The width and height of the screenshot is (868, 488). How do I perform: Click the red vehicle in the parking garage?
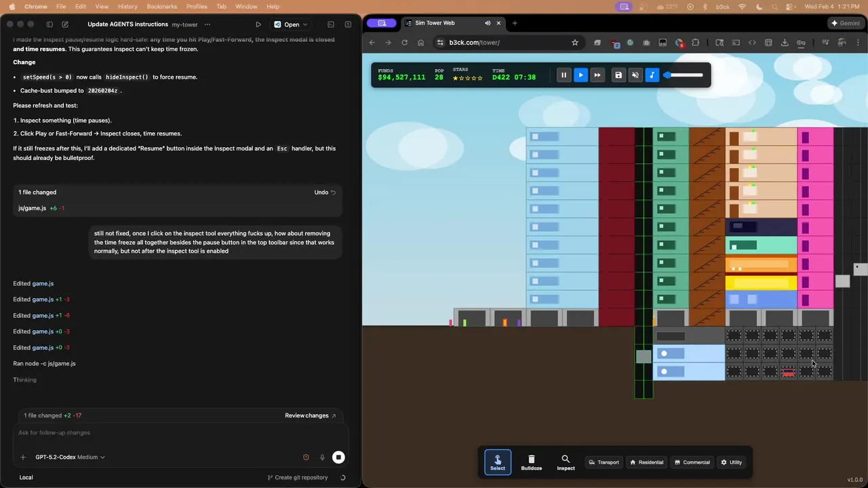788,372
